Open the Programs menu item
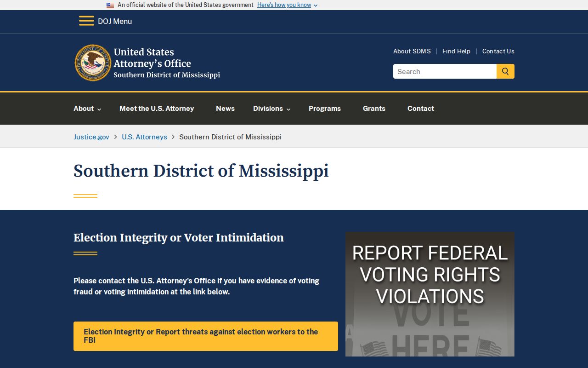This screenshot has height=368, width=588. 325,109
